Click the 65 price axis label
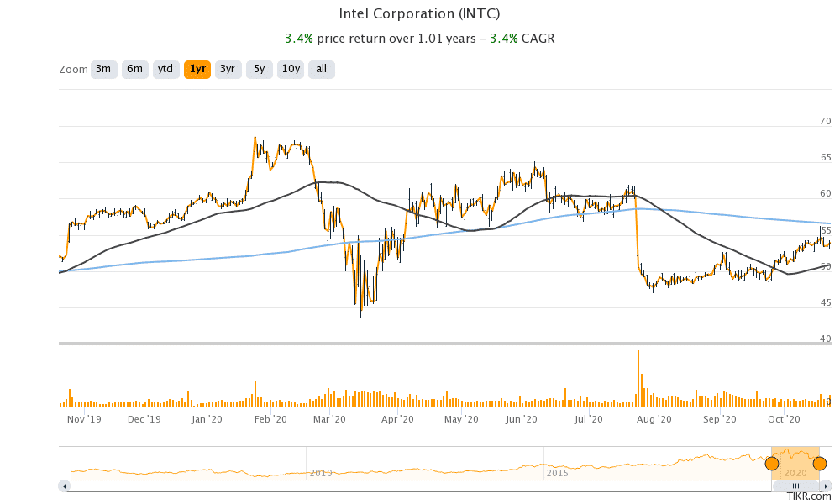Screen dimensions: 840x504 (x=826, y=157)
